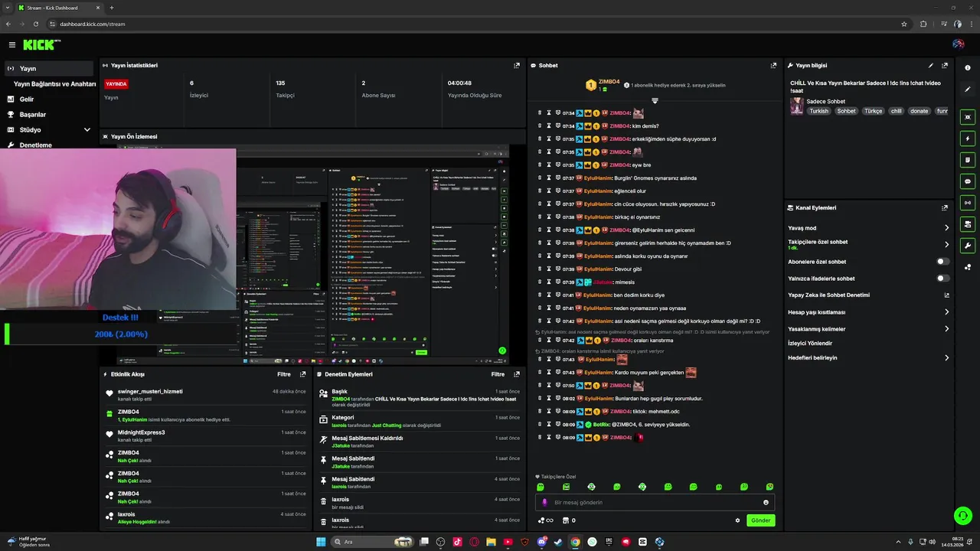Click the green Destek donation progress bar
Viewport: 980px width, 551px height.
(x=121, y=334)
